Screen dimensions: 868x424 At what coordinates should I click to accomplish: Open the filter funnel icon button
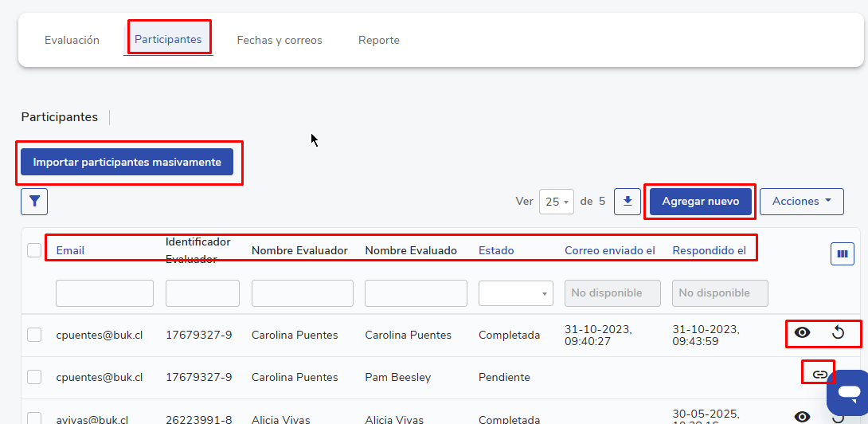pyautogui.click(x=34, y=202)
